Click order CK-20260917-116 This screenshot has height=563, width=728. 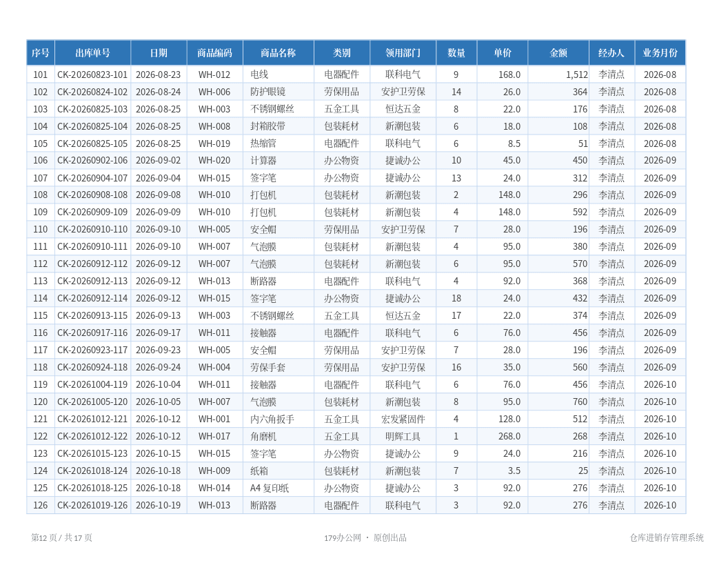[x=92, y=333]
